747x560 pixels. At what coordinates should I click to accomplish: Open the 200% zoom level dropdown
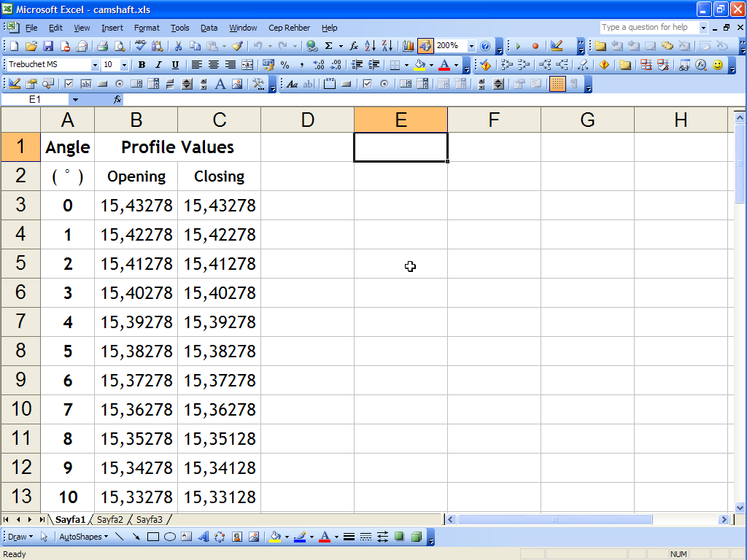(471, 46)
